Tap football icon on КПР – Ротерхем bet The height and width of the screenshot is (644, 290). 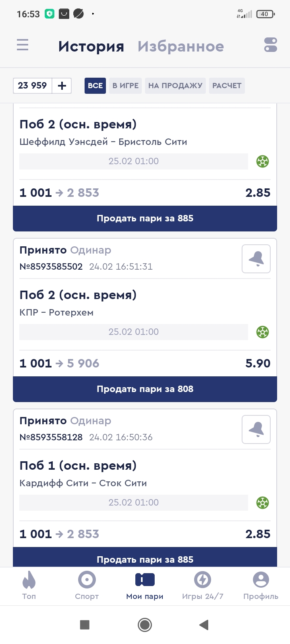[x=263, y=332]
